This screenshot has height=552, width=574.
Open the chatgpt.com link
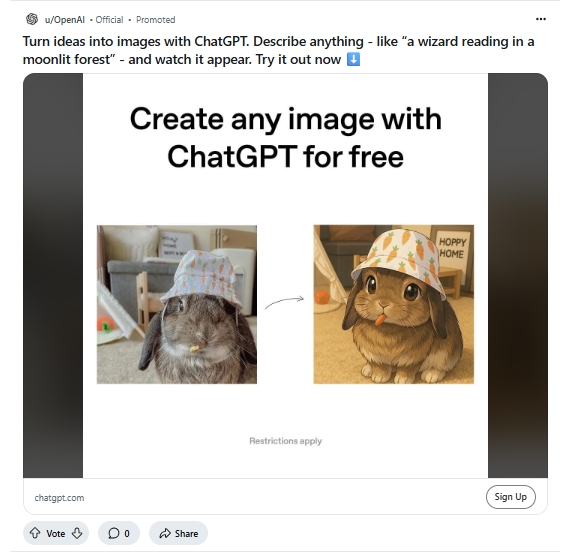pyautogui.click(x=59, y=498)
